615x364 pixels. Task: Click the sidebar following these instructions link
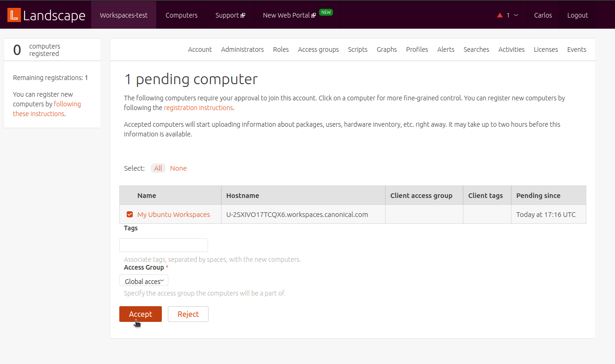click(47, 109)
